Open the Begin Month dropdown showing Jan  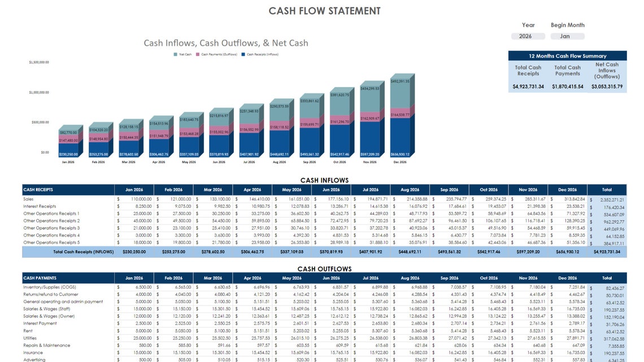click(567, 36)
